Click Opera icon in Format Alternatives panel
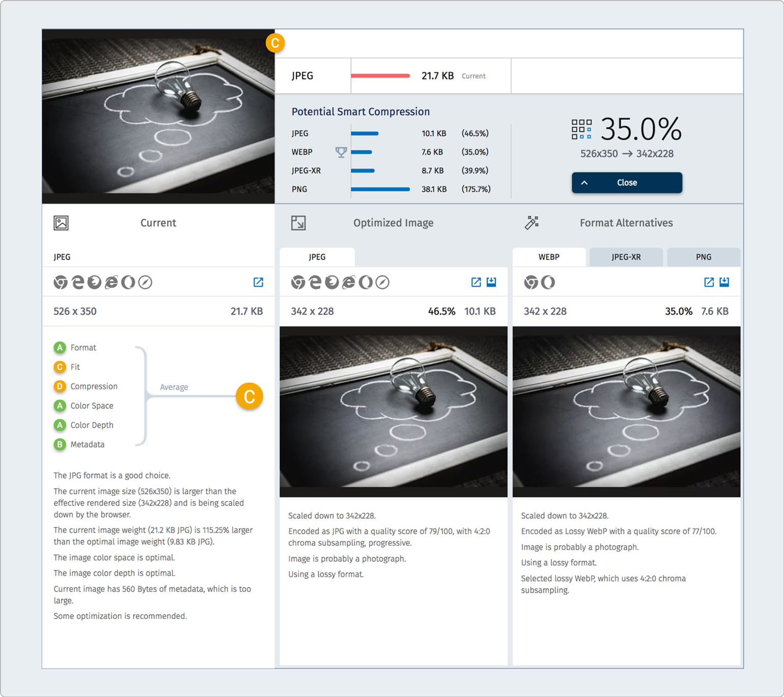Image resolution: width=784 pixels, height=697 pixels. point(548,282)
